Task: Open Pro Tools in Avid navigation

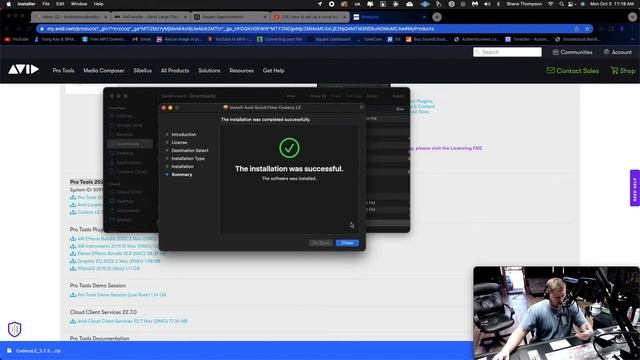Action: tap(63, 71)
